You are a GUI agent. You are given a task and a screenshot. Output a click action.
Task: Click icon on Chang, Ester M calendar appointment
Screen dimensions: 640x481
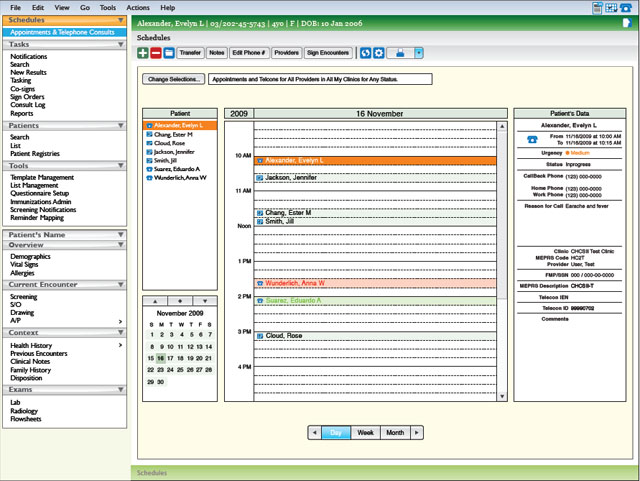(260, 213)
